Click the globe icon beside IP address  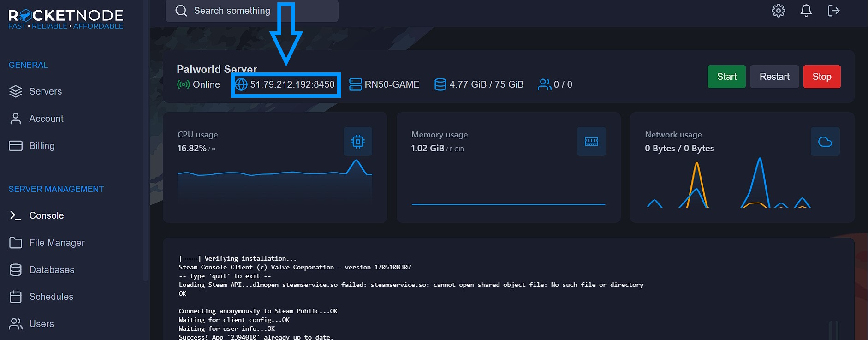pyautogui.click(x=241, y=84)
